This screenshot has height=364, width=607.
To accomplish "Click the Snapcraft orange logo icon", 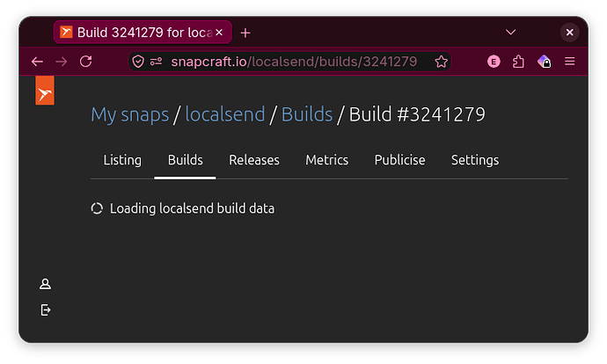I will tap(45, 91).
